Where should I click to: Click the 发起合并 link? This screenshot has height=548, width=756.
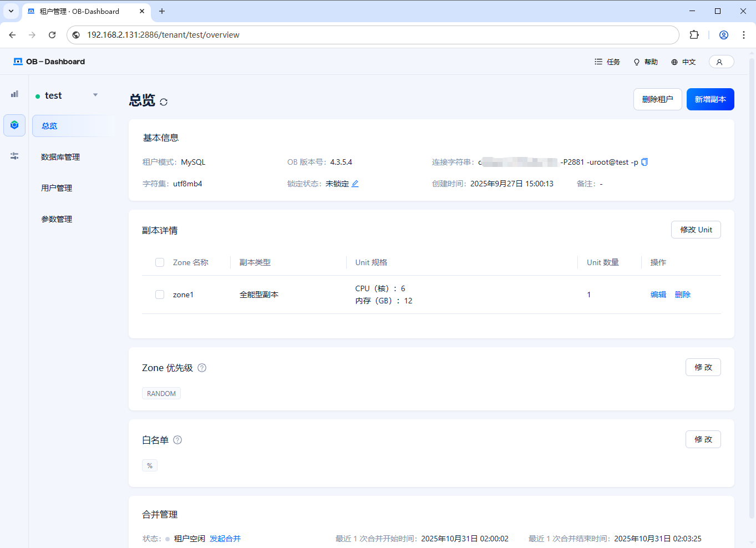[225, 539]
